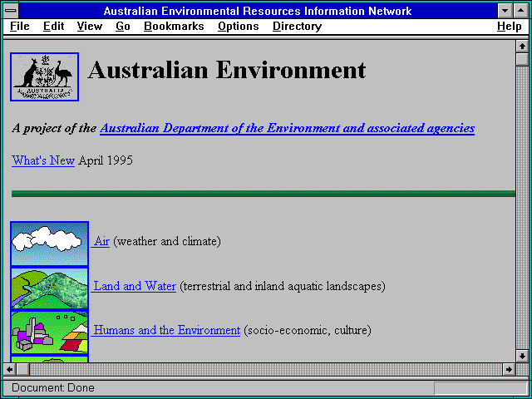This screenshot has width=532, height=399.
Task: Click the vertical scrollbar thumb
Action: point(522,59)
